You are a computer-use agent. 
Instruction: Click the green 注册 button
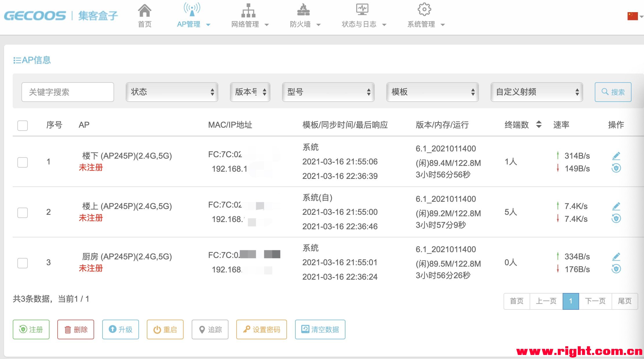(x=31, y=329)
